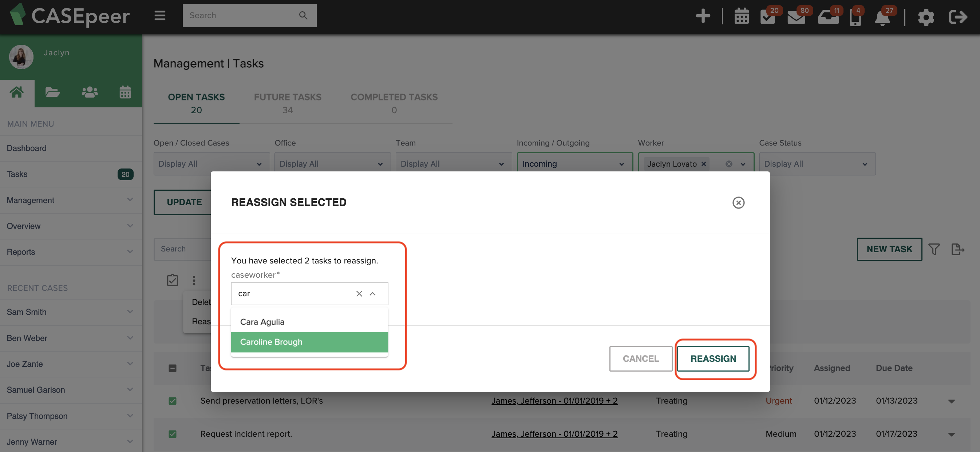Open the settings gear icon

tap(926, 17)
